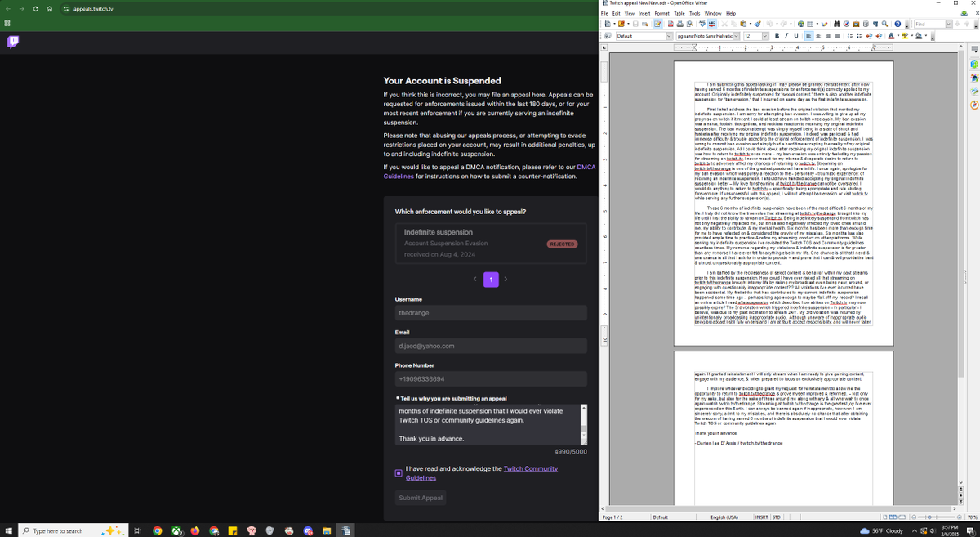Open font color dropdown arrow
The image size is (980, 537).
pos(898,36)
